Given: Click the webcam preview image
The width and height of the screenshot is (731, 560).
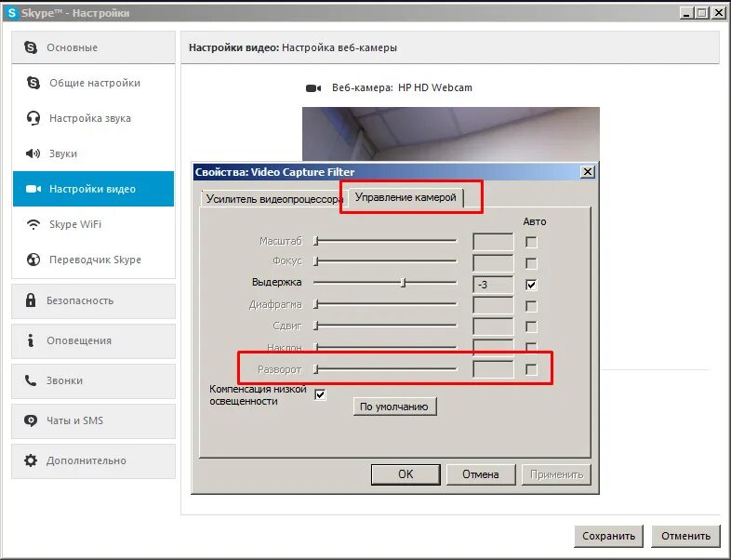Looking at the screenshot, I should click(451, 134).
